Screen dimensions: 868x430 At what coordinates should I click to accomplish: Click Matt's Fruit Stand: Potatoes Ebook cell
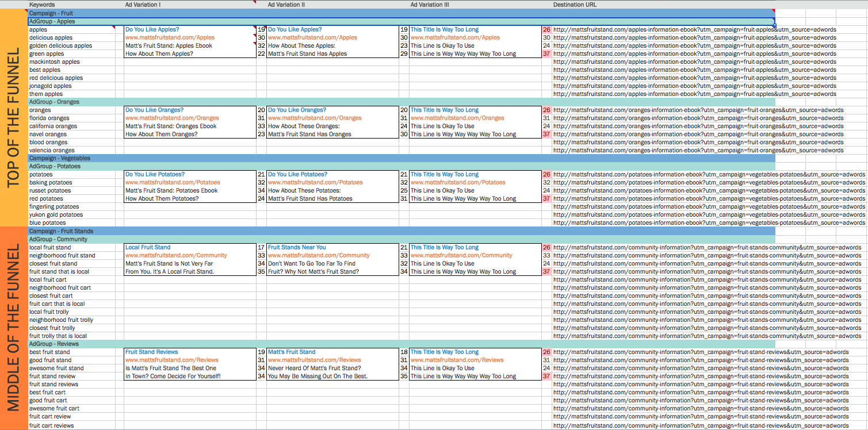coord(190,190)
